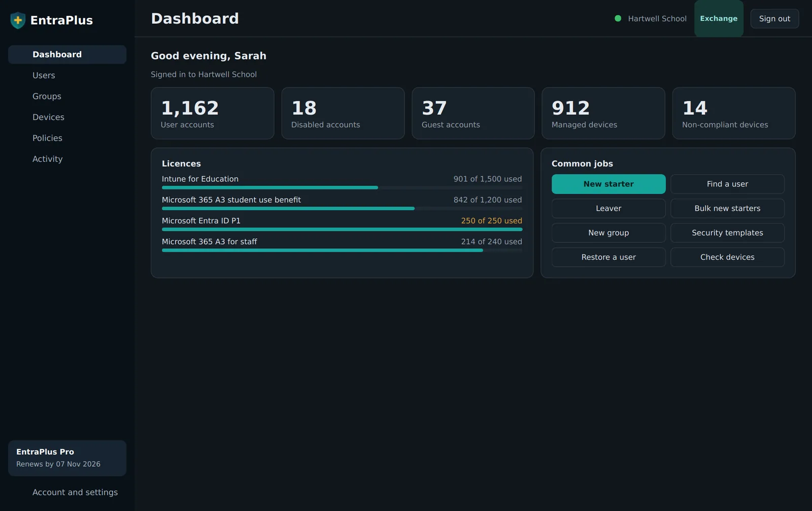Open the 14 Non-compliant devices card
The image size is (812, 511).
pos(734,113)
